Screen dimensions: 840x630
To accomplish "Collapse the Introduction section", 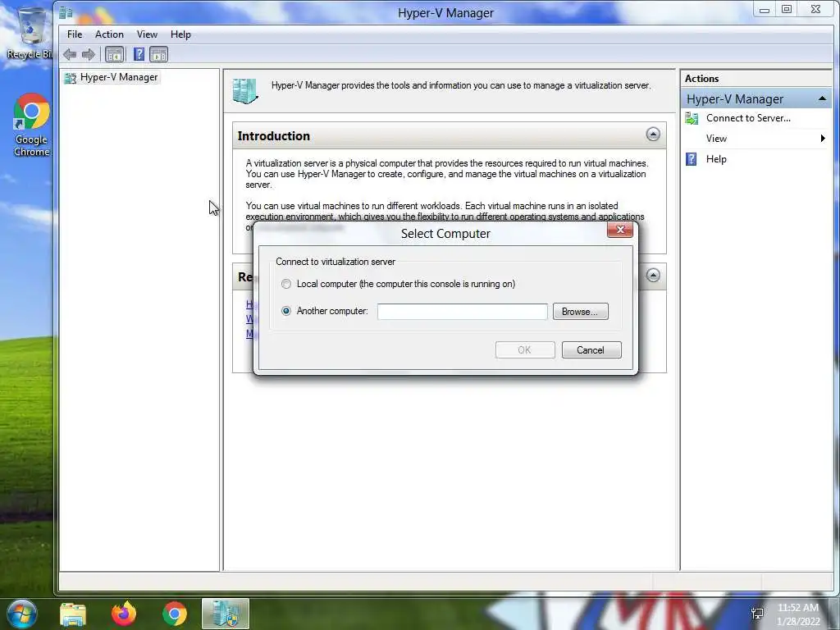I will point(652,134).
